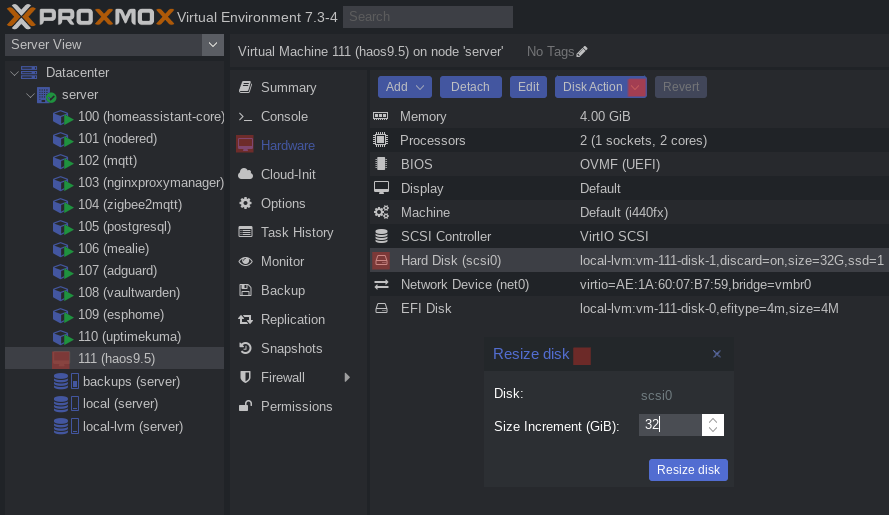Screen dimensions: 889x515
Task: Click the VM 111 monitor icon in tree
Action: point(61,359)
